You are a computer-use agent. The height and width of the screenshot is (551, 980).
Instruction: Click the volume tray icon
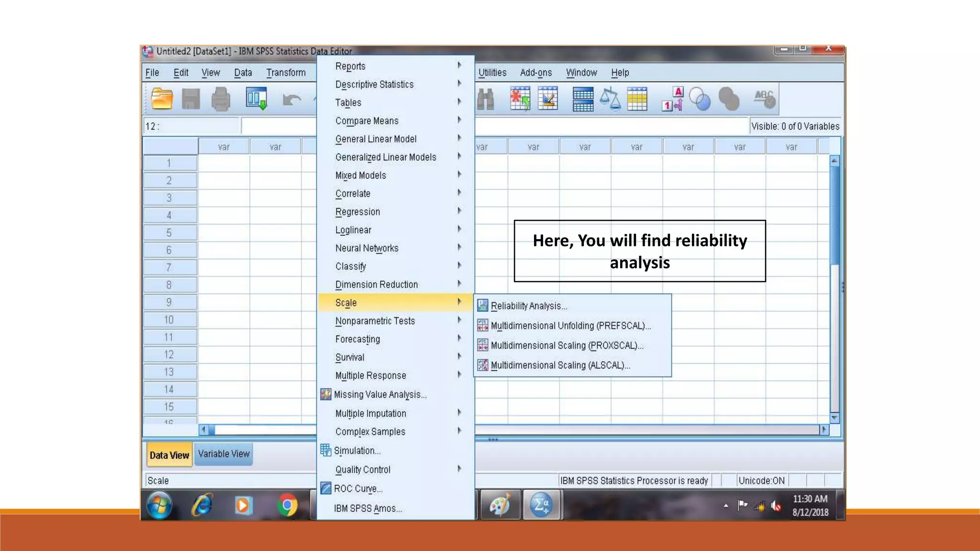point(776,506)
